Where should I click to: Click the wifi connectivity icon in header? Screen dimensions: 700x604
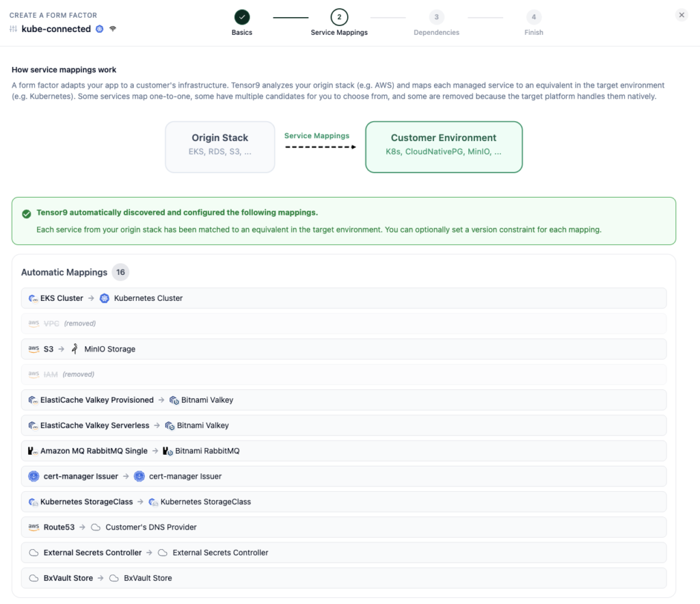click(x=113, y=29)
